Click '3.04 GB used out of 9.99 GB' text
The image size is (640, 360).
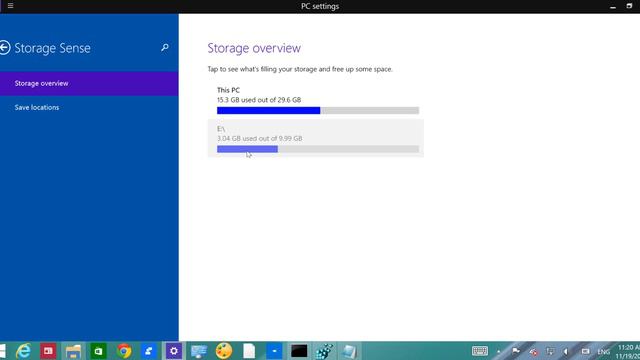260,138
